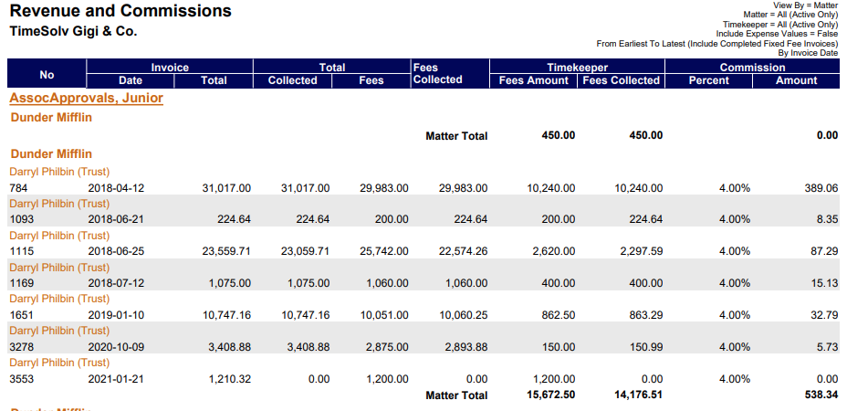Open invoice number 1093
Image resolution: width=868 pixels, height=411 pixels.
tap(22, 219)
